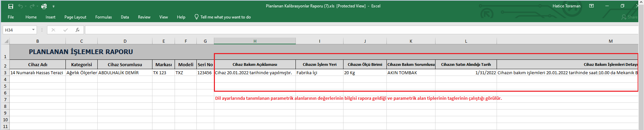Screen dimensions: 644x130
Task: Select the 'Cihazın Ölçü Birimi' header cell
Action: (x=365, y=64)
